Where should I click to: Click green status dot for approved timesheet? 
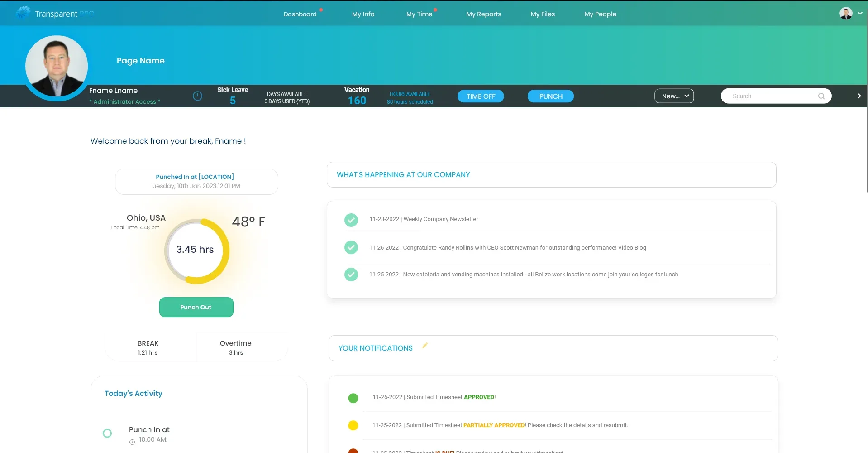click(x=353, y=398)
